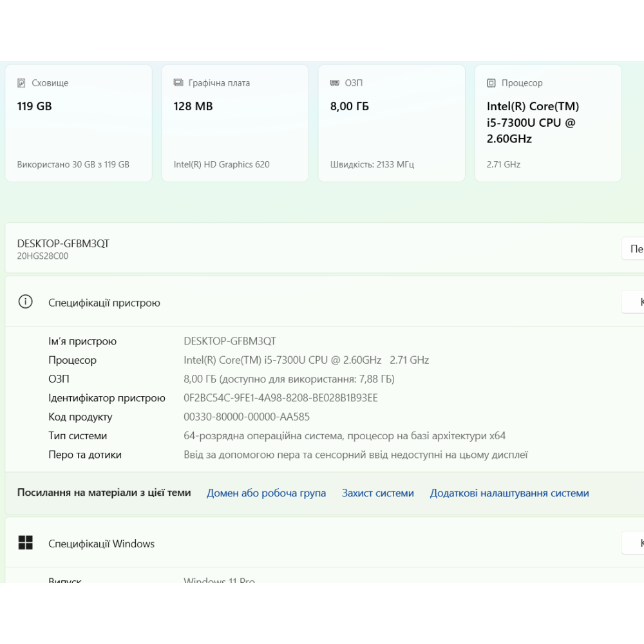The image size is (644, 644).
Task: Open the ОЗП 8,00 ГБ card
Action: click(x=392, y=123)
